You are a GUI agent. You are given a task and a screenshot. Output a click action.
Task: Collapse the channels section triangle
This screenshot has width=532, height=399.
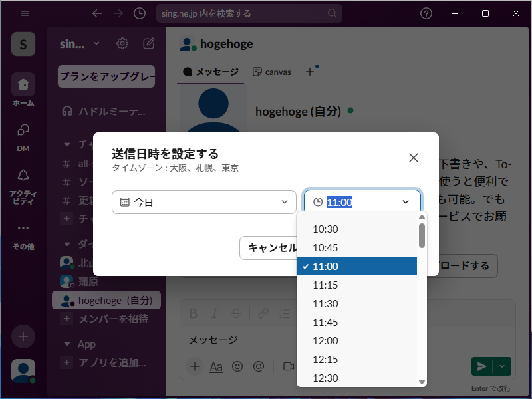coord(67,144)
